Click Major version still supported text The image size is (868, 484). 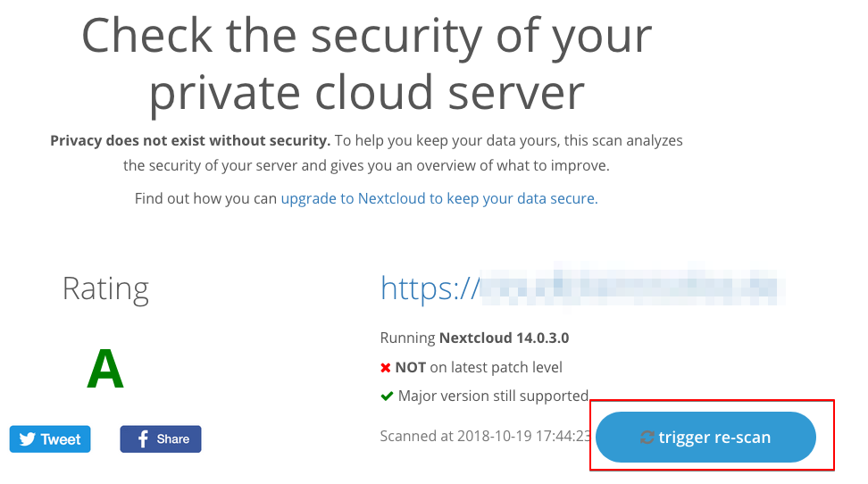(493, 396)
